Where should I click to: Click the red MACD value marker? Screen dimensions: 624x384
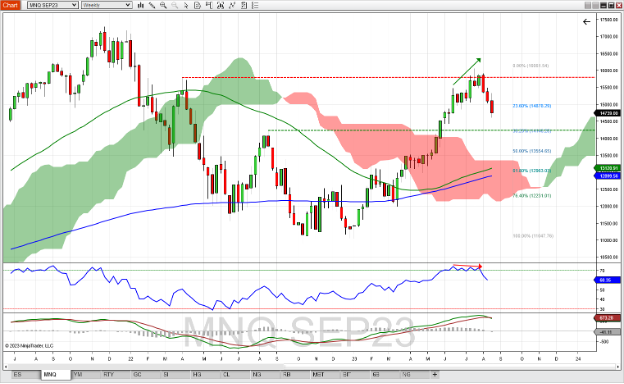608,318
